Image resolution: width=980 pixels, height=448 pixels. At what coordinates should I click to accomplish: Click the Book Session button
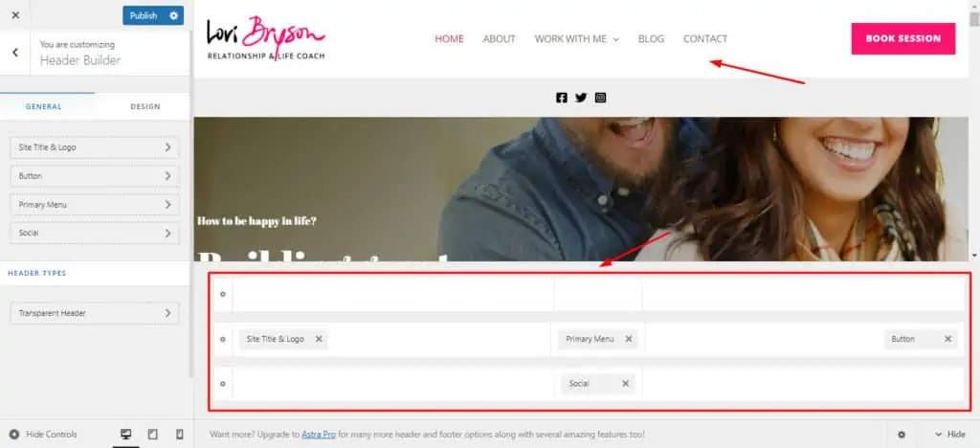[902, 38]
